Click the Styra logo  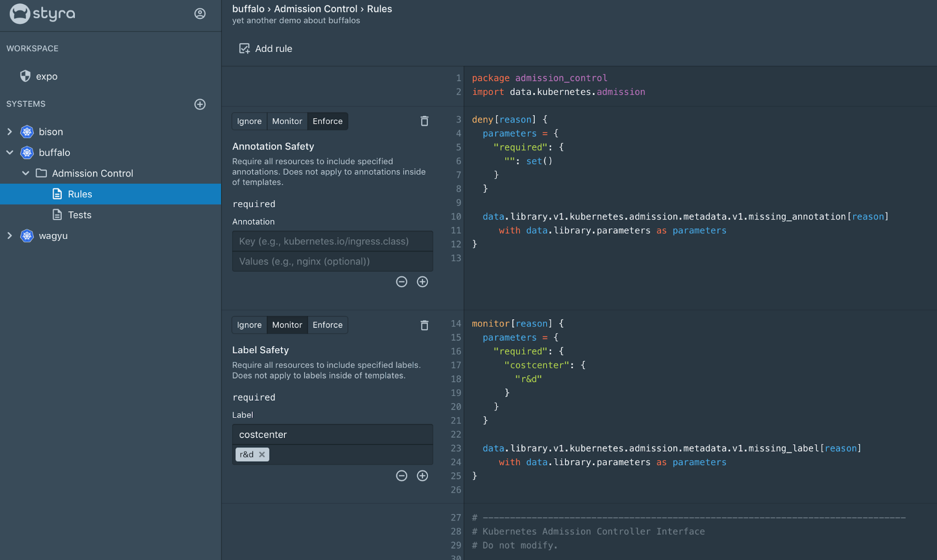pyautogui.click(x=42, y=14)
